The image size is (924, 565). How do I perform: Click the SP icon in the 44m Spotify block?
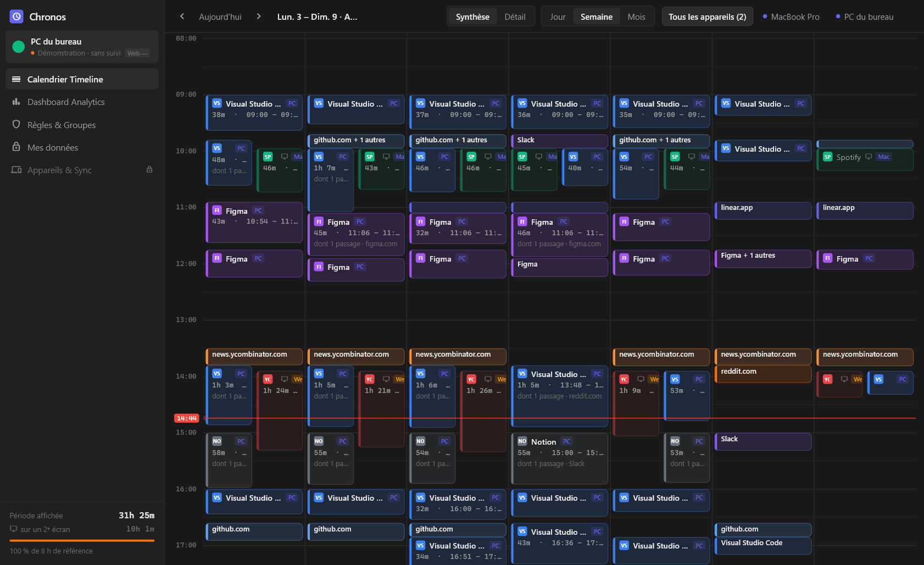tap(675, 157)
